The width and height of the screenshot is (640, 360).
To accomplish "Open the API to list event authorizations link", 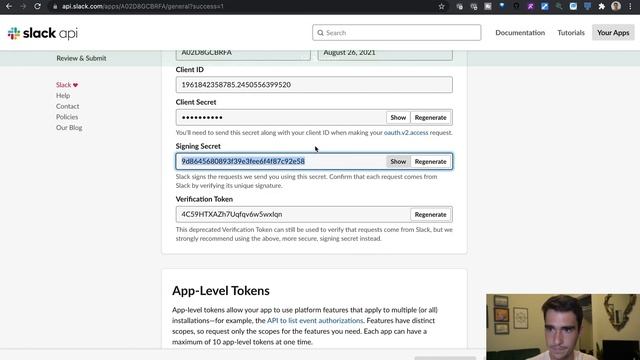I will [x=315, y=320].
